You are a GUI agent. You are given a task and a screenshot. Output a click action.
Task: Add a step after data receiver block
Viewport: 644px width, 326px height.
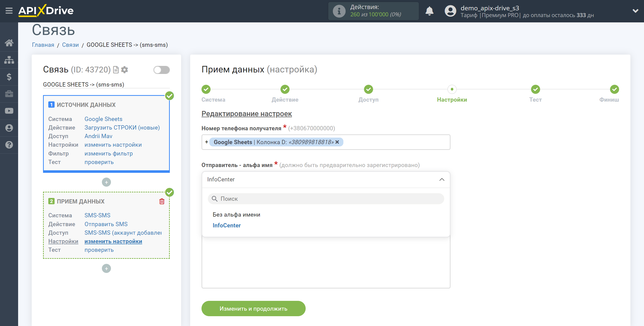106,268
